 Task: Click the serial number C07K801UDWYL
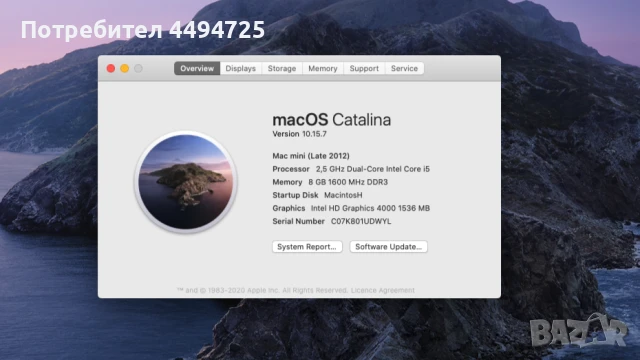point(361,221)
